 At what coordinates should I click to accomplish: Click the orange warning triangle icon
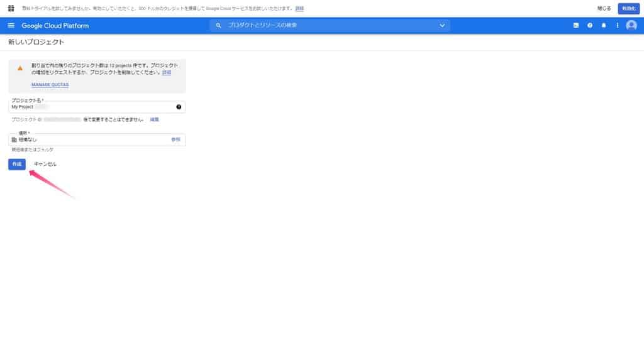click(x=20, y=68)
